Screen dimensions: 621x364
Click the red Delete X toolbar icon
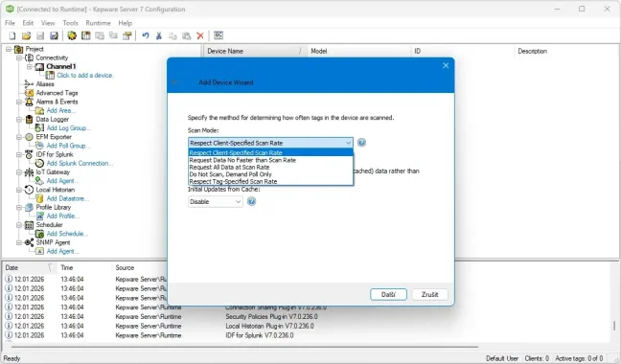200,36
